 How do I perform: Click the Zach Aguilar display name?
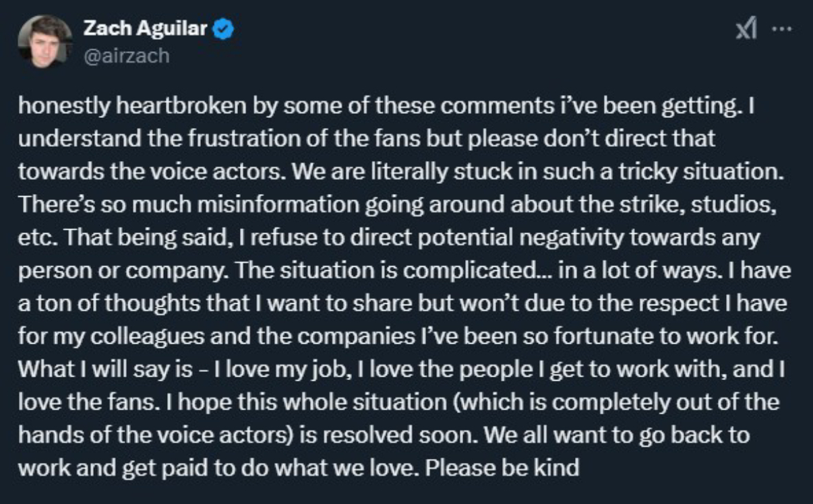[145, 30]
